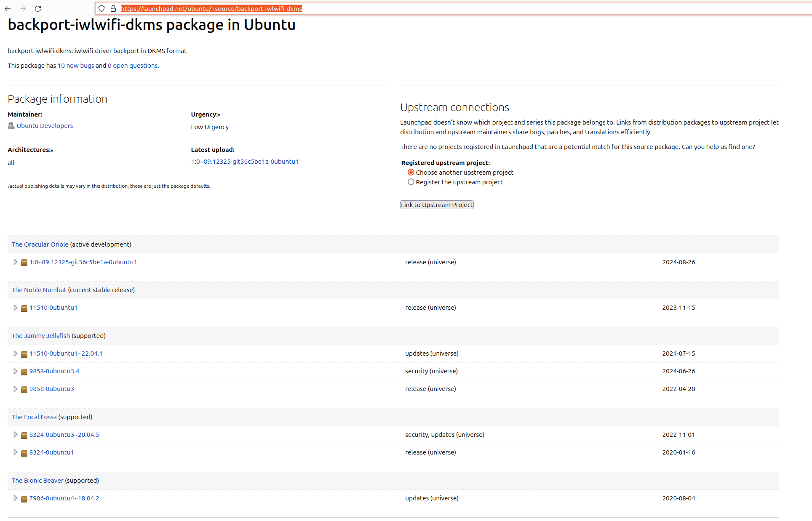
Task: Click the 2024-07-15 date text
Action: coord(678,354)
